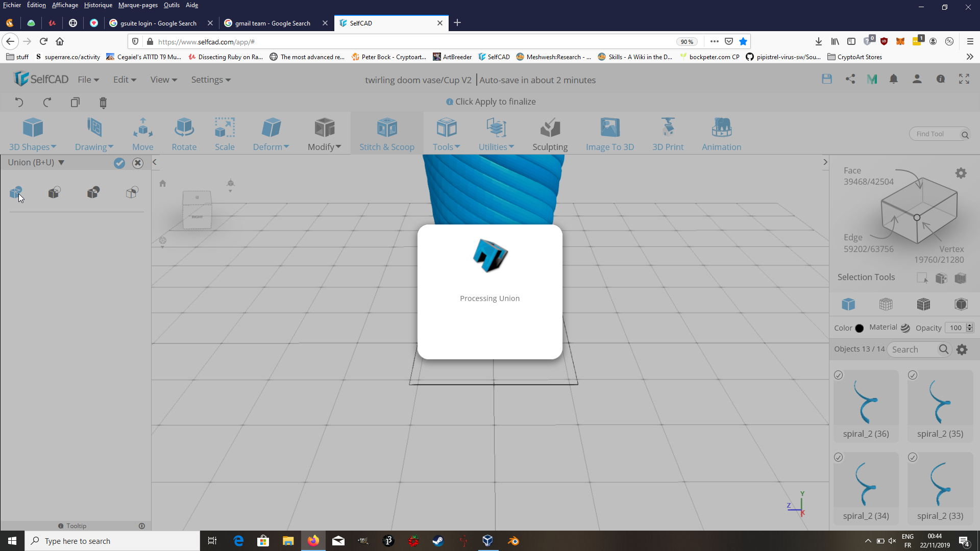The image size is (980, 551).
Task: Open the Tools dropdown
Action: click(x=447, y=134)
